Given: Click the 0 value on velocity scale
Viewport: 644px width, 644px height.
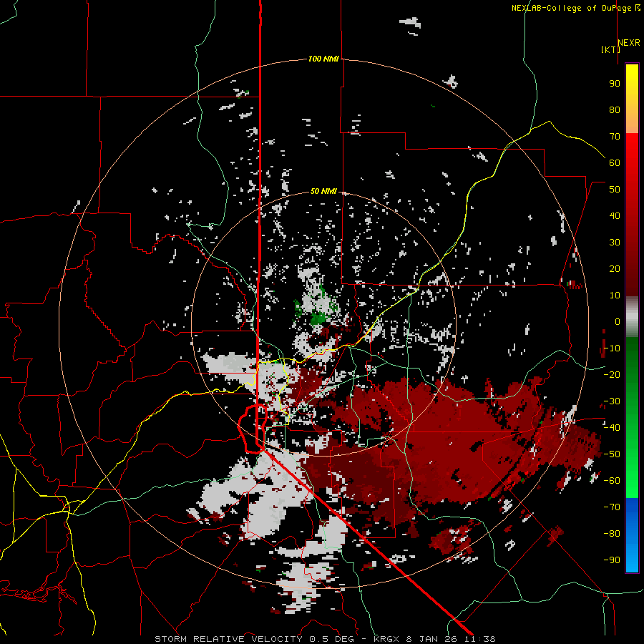Looking at the screenshot, I should tap(618, 322).
